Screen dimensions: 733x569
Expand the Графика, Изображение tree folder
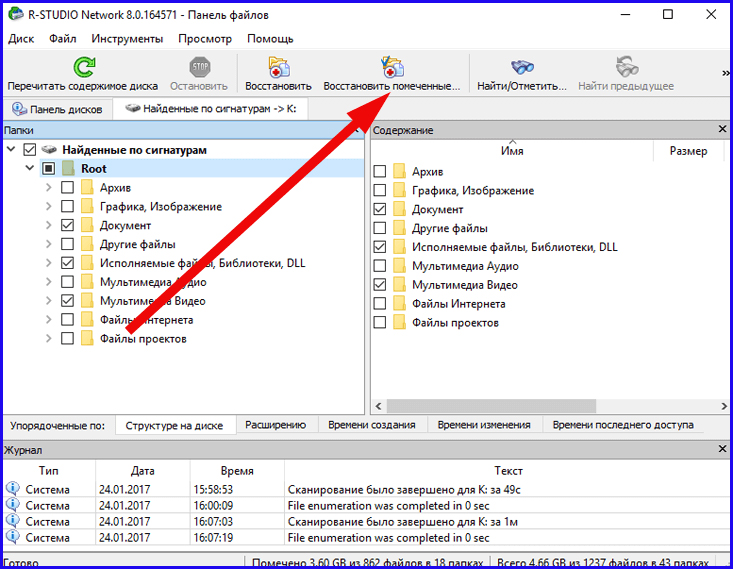point(49,206)
